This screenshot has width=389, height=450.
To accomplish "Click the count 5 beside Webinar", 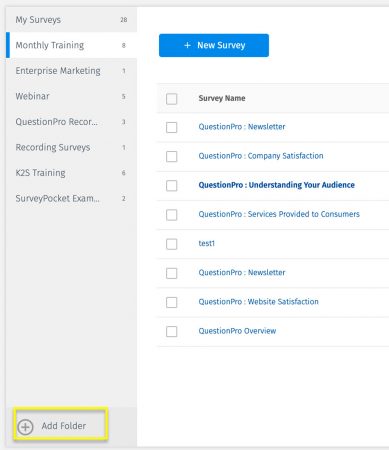I will click(x=124, y=97).
